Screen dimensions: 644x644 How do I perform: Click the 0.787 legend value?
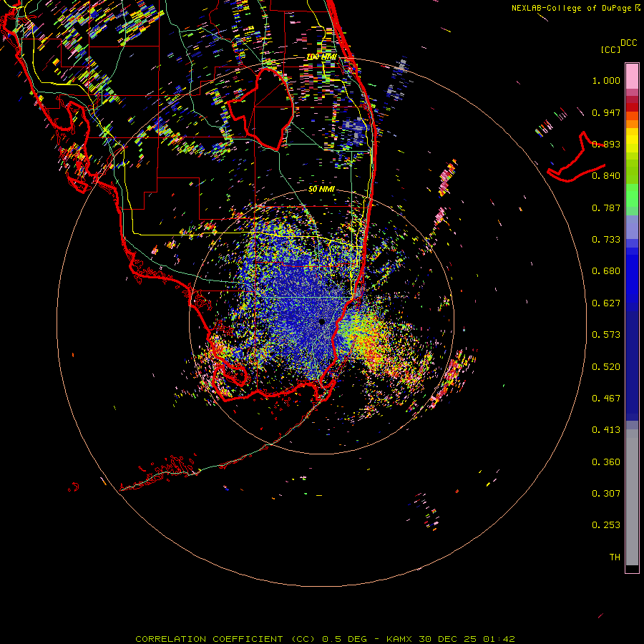(x=606, y=208)
